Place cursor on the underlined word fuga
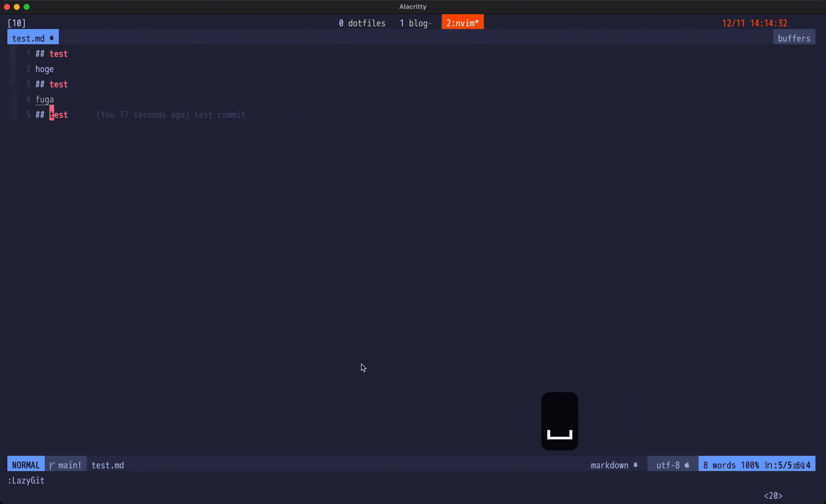This screenshot has width=826, height=504. coord(44,99)
